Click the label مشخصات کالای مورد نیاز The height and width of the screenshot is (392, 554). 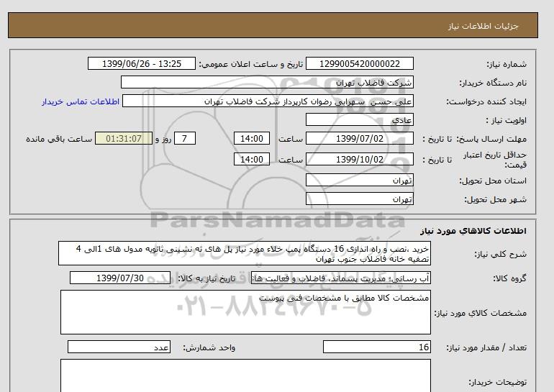[x=480, y=314]
